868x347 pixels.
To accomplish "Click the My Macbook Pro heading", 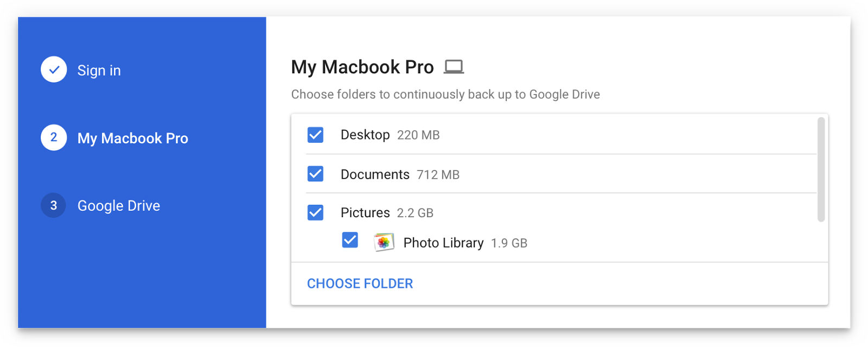I will click(x=362, y=66).
